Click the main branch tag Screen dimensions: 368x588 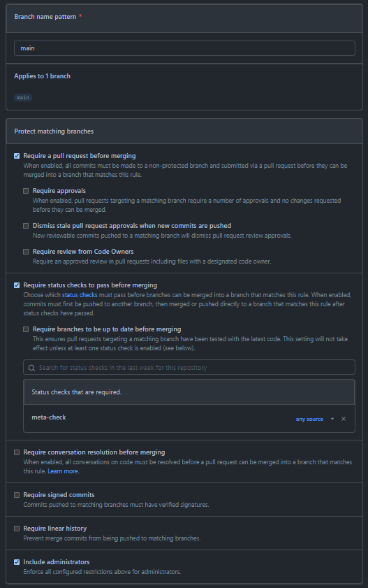click(23, 97)
